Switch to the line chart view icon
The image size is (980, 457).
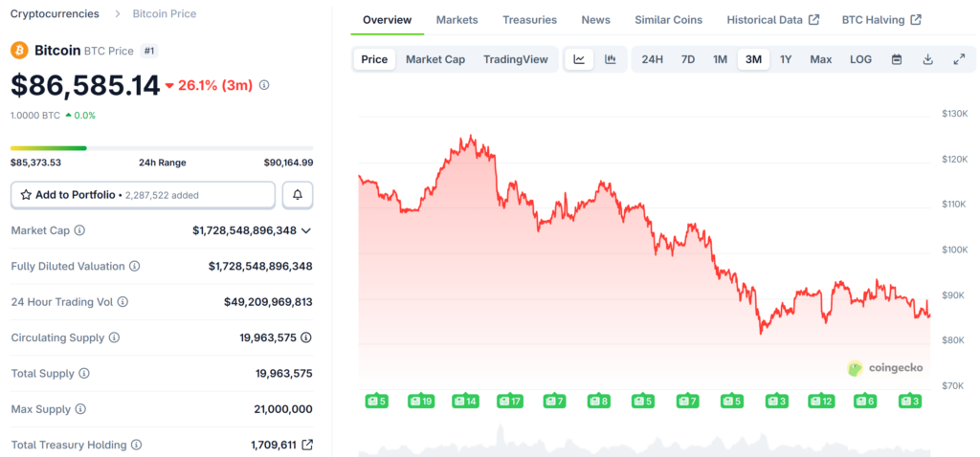pos(579,59)
